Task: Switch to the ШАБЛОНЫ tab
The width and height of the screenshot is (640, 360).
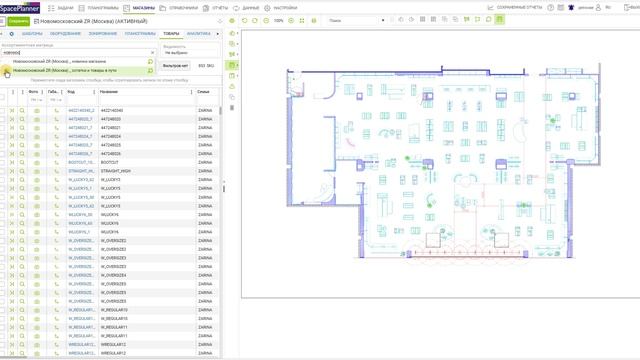Action: [32, 33]
